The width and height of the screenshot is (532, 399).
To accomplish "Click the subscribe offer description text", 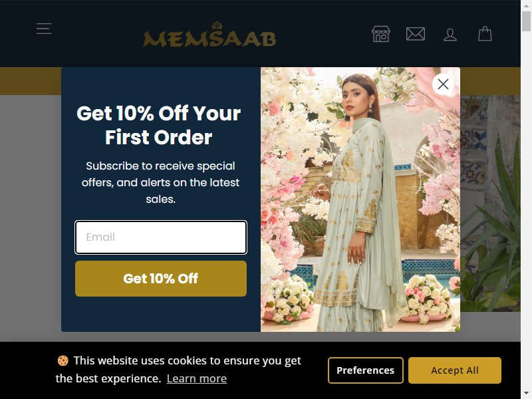I will (x=160, y=182).
